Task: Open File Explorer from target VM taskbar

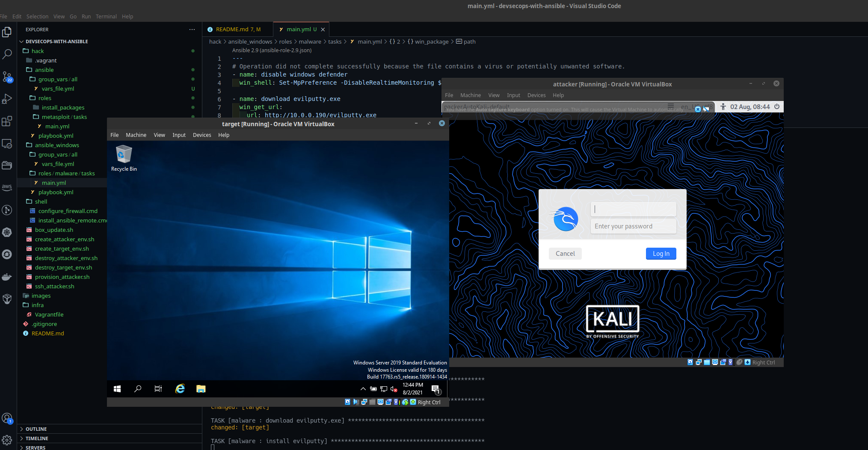Action: 201,389
